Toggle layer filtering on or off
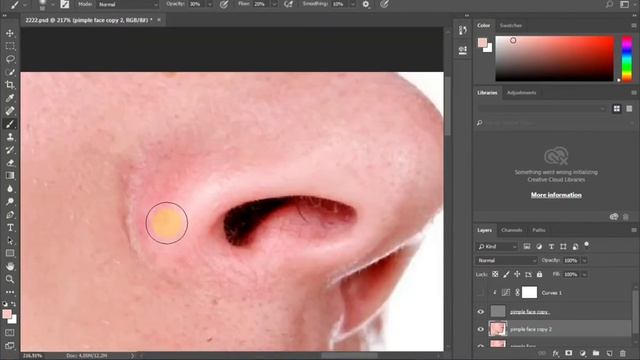Image resolution: width=640 pixels, height=360 pixels. click(x=587, y=244)
